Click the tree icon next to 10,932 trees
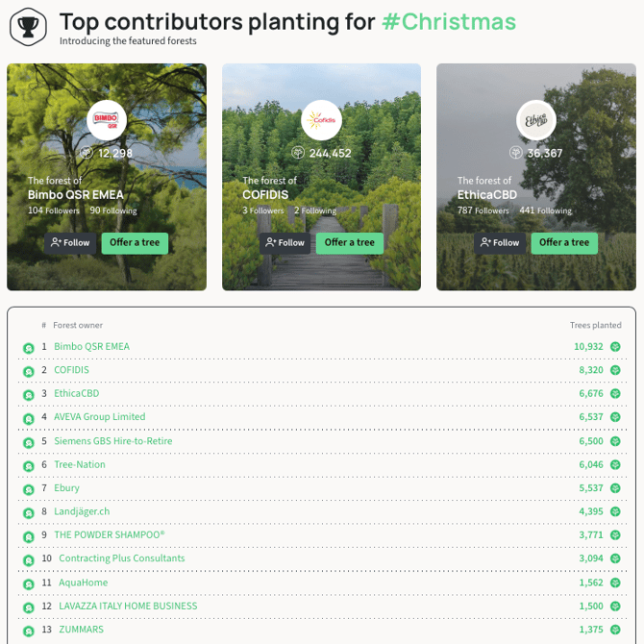 tap(615, 347)
